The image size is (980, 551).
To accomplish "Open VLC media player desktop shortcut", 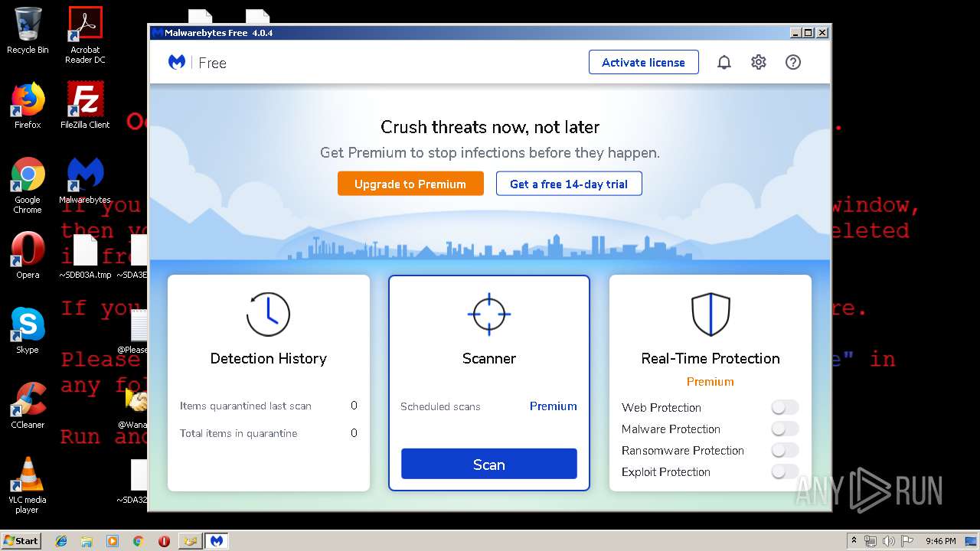I will point(28,485).
